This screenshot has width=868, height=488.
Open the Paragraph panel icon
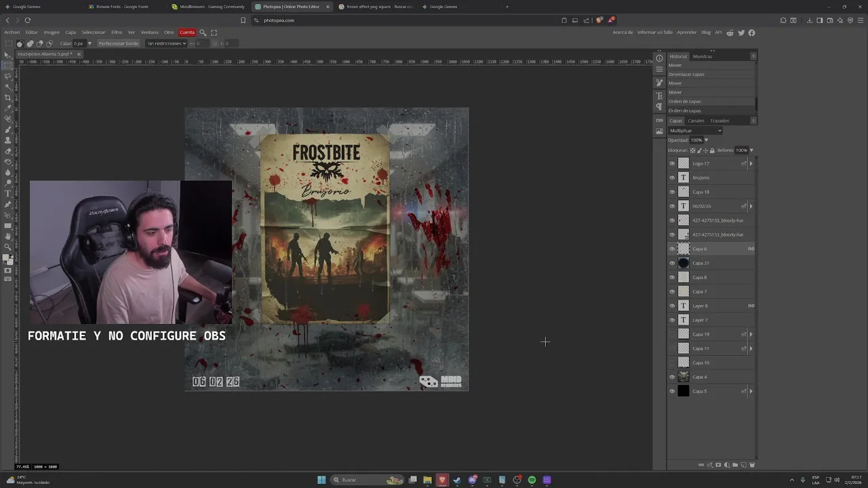click(659, 106)
